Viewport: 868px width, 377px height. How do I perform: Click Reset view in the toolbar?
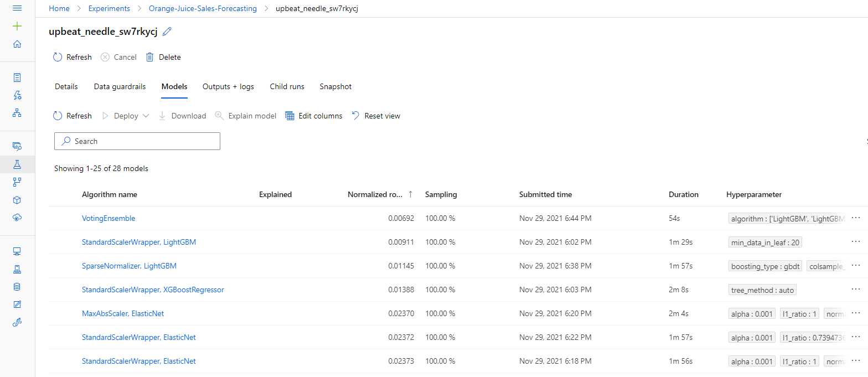click(376, 116)
